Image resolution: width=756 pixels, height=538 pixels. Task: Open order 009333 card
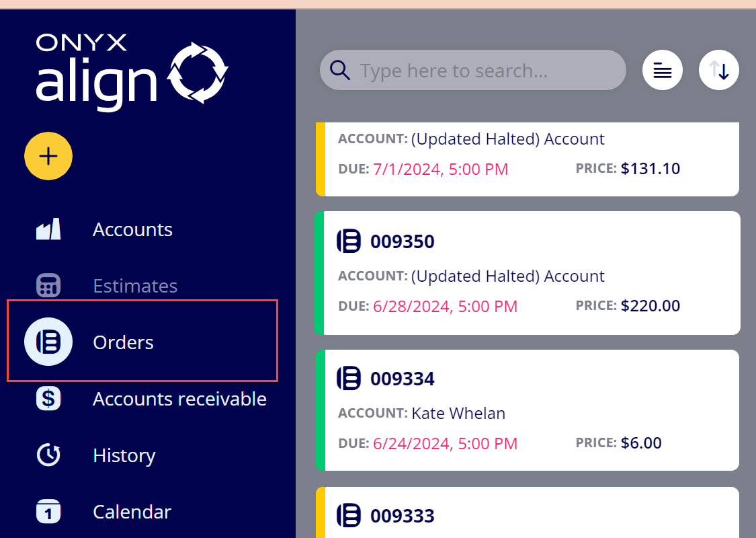[528, 512]
